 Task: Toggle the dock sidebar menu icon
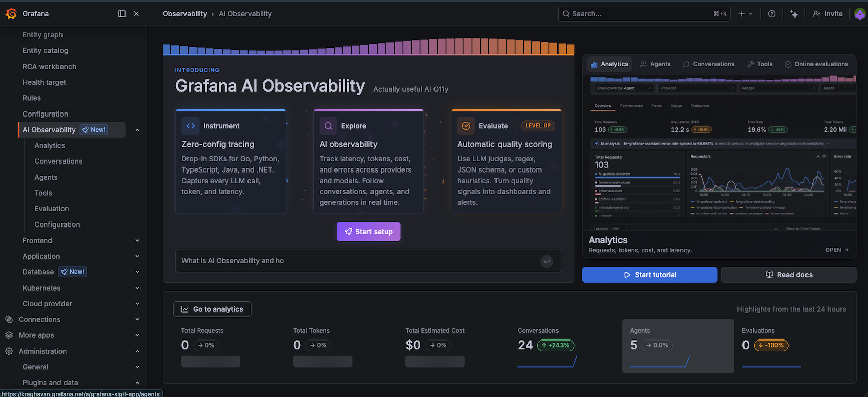(121, 14)
